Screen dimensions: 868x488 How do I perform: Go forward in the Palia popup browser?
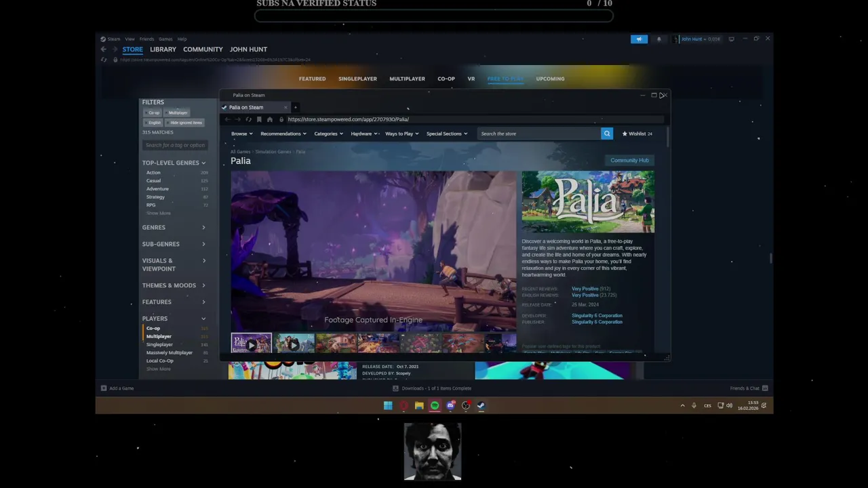(x=237, y=119)
